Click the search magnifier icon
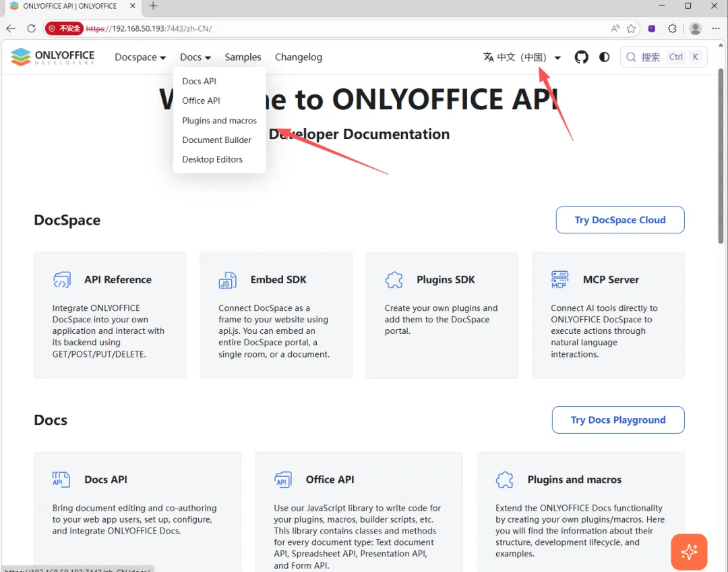Image resolution: width=728 pixels, height=572 pixels. (x=631, y=57)
